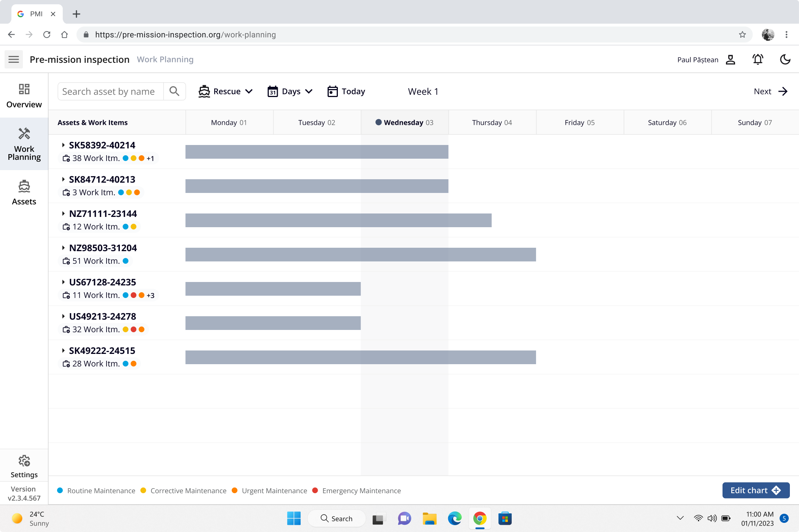799x532 pixels.
Task: Open Paul Pâștean user profile icon
Action: (x=730, y=59)
